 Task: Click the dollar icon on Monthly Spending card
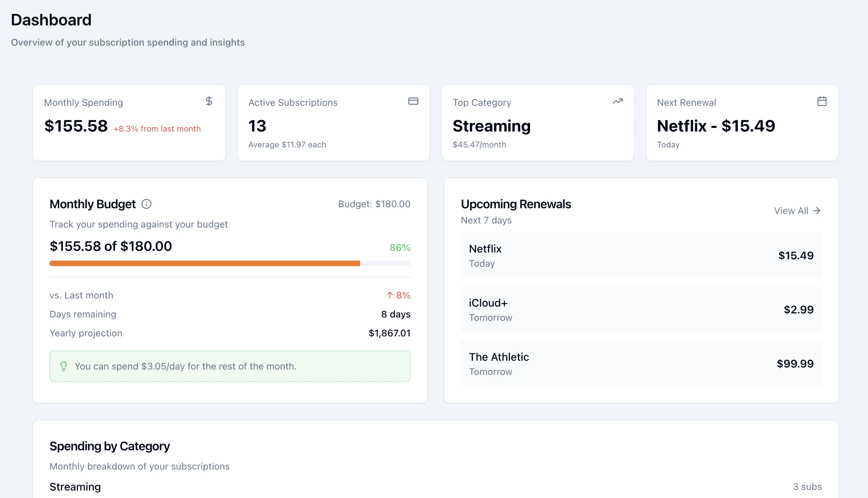[209, 101]
